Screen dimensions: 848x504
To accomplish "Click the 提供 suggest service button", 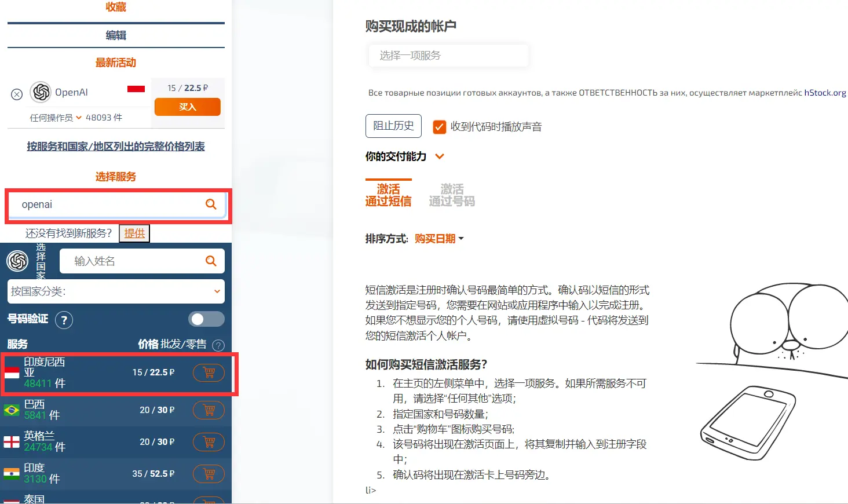I will [x=134, y=233].
